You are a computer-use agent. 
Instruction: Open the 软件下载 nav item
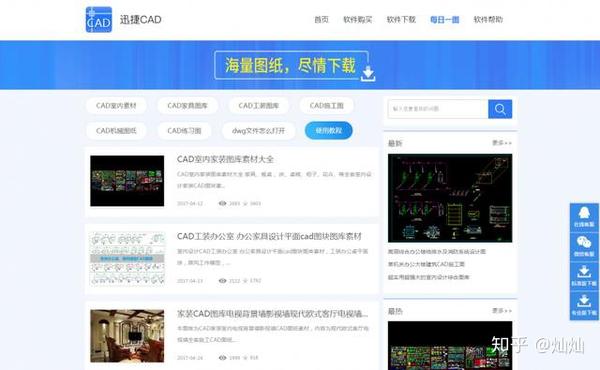click(x=401, y=20)
